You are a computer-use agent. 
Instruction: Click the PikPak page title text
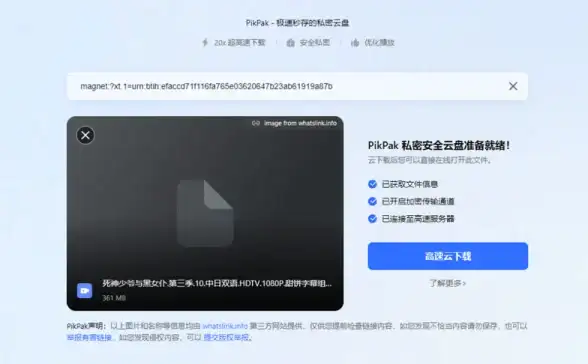297,23
